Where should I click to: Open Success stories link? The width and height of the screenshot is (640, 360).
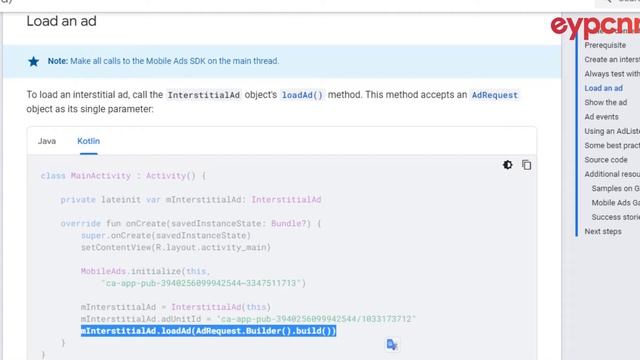point(616,217)
